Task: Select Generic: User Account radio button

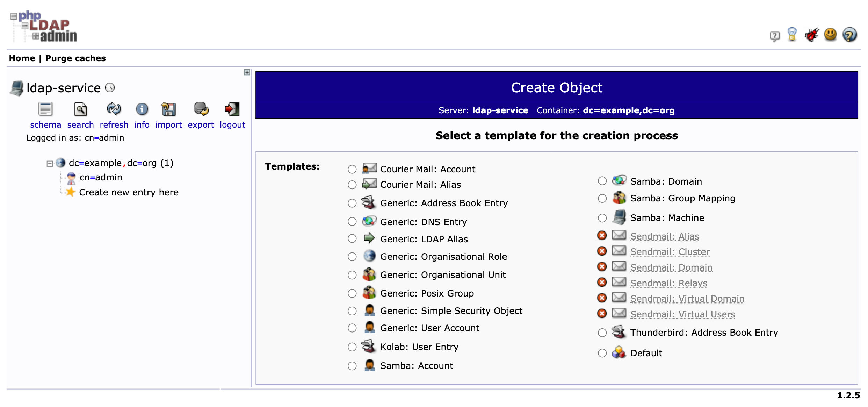Action: 352,328
